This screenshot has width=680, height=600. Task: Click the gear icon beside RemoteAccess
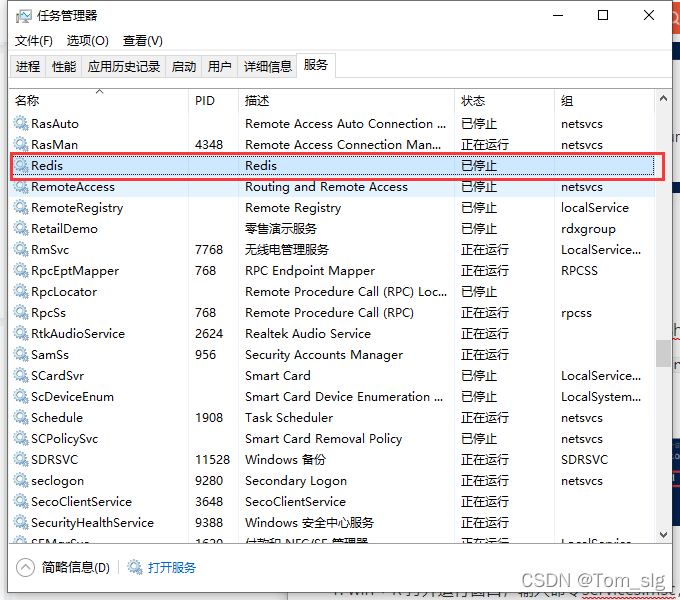point(21,186)
